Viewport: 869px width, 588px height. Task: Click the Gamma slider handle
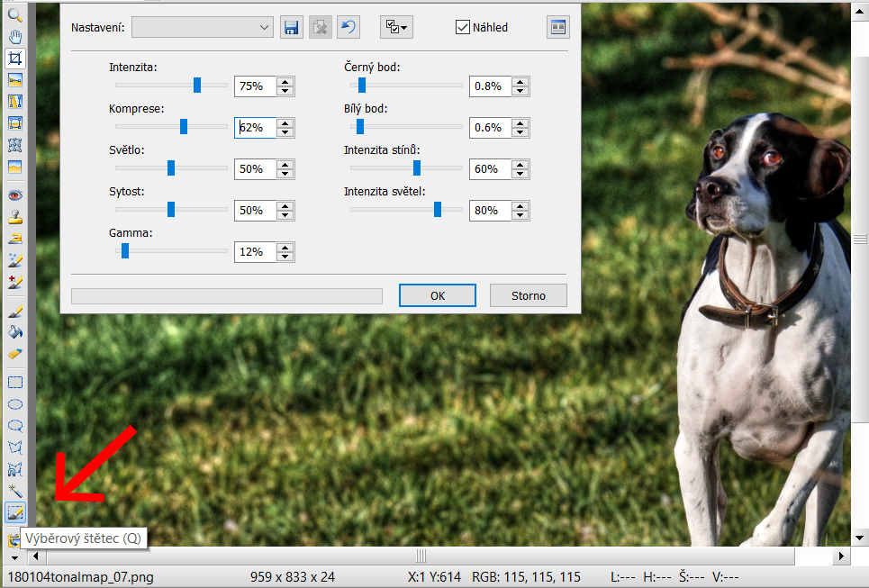pyautogui.click(x=125, y=250)
